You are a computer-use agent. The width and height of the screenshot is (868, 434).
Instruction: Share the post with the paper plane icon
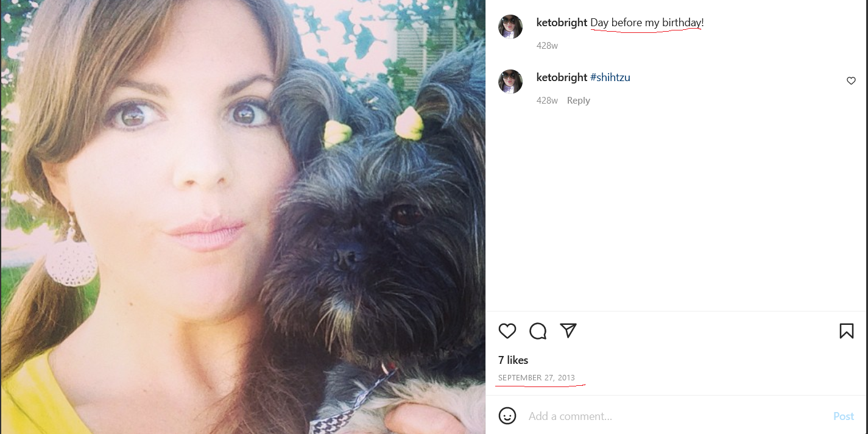(x=568, y=330)
